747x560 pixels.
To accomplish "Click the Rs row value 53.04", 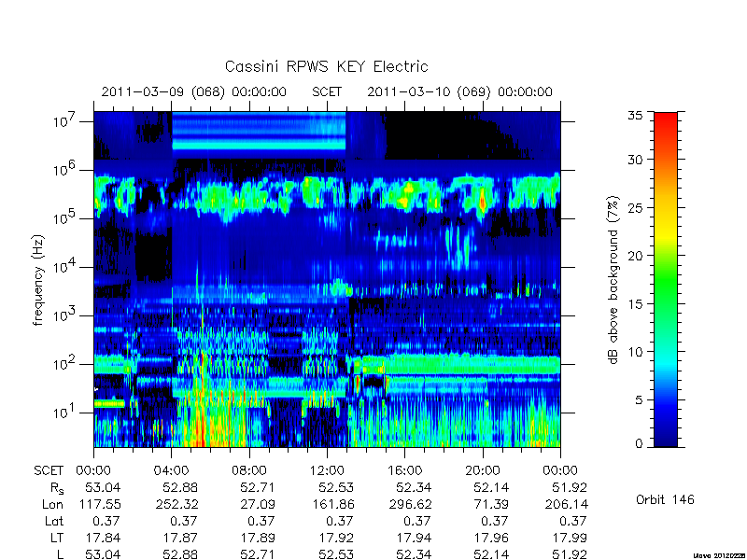I will pyautogui.click(x=103, y=487).
